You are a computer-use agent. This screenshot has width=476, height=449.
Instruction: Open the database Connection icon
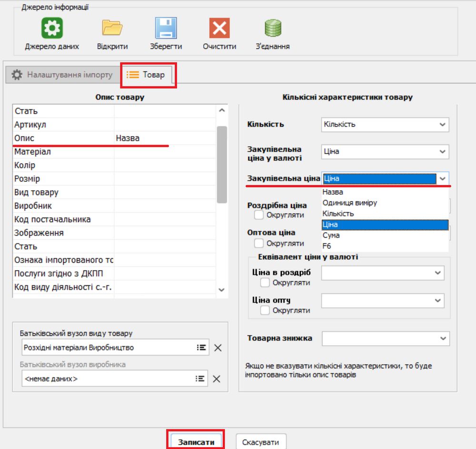(273, 28)
